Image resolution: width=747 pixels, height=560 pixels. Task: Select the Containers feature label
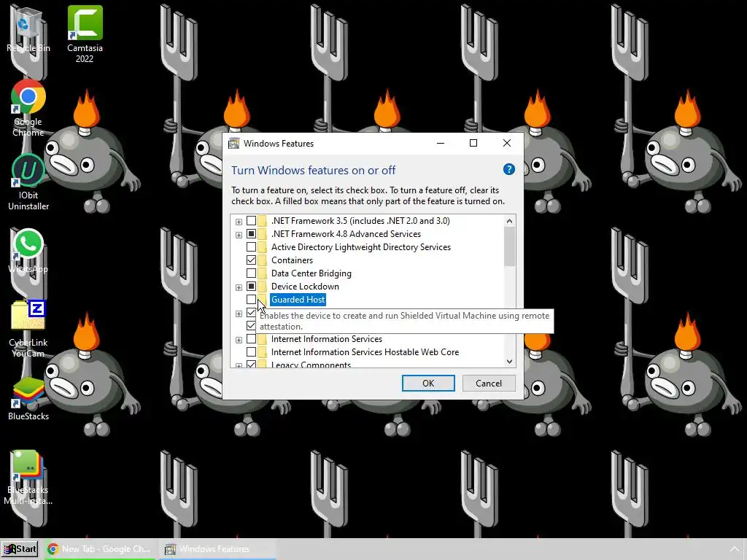(x=292, y=260)
